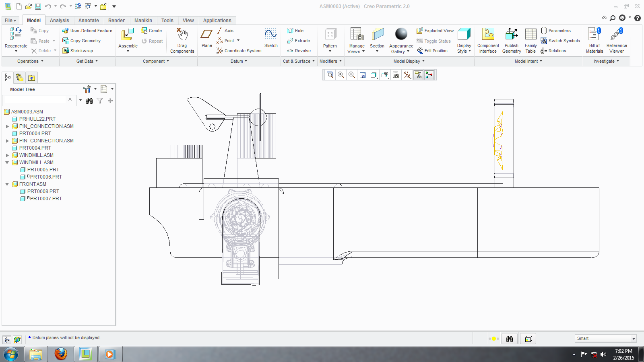
Task: Open a file with the folder icon
Action: (x=28, y=6)
